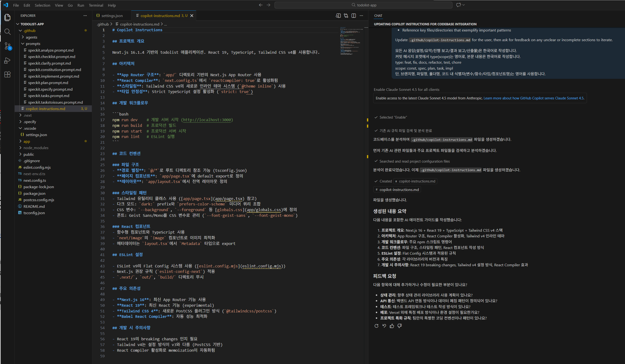Open markdown preview to the side
The image size is (625, 364).
[x=338, y=16]
